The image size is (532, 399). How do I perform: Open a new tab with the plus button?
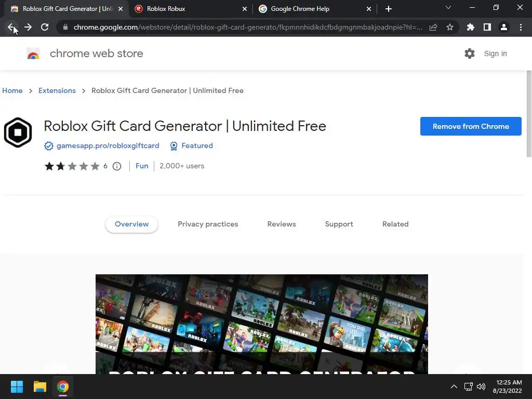389,9
